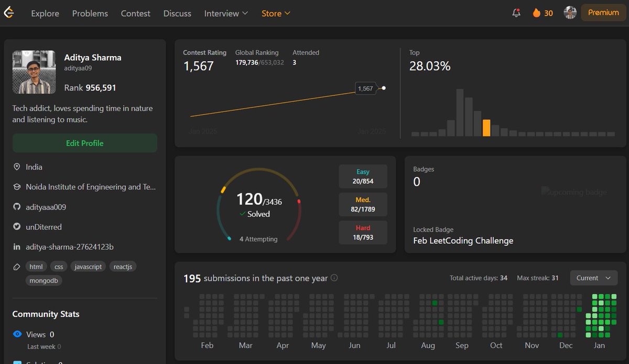Click the Feb LeetCoding Challenge locked badge
This screenshot has height=364, width=629.
[x=463, y=241]
